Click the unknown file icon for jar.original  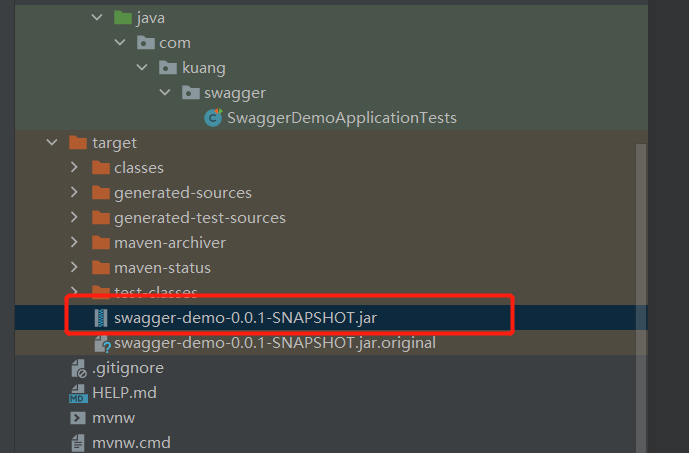(102, 344)
